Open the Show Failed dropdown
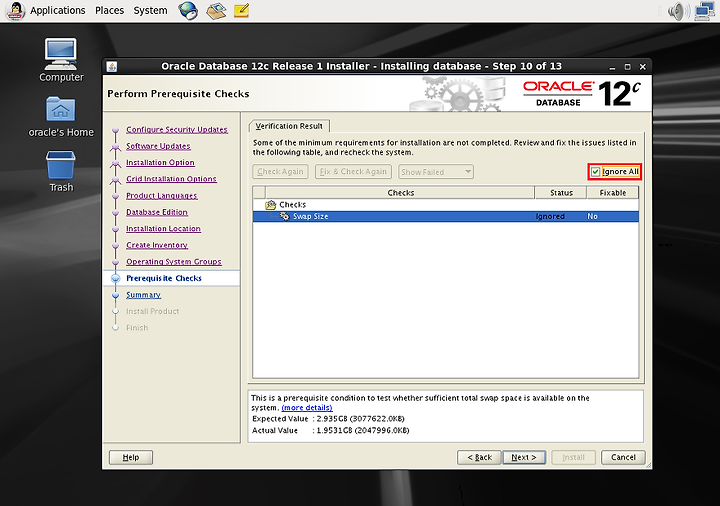Image resolution: width=720 pixels, height=506 pixels. click(436, 172)
